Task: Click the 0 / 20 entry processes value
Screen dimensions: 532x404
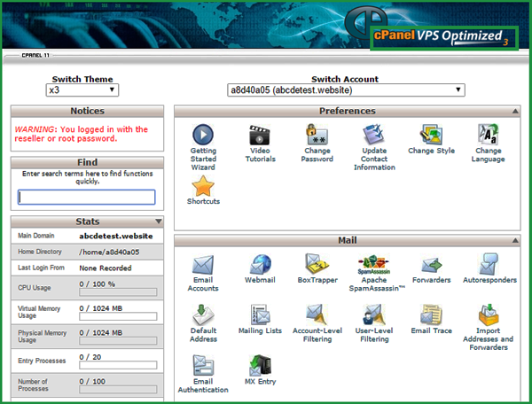Action: coord(90,357)
